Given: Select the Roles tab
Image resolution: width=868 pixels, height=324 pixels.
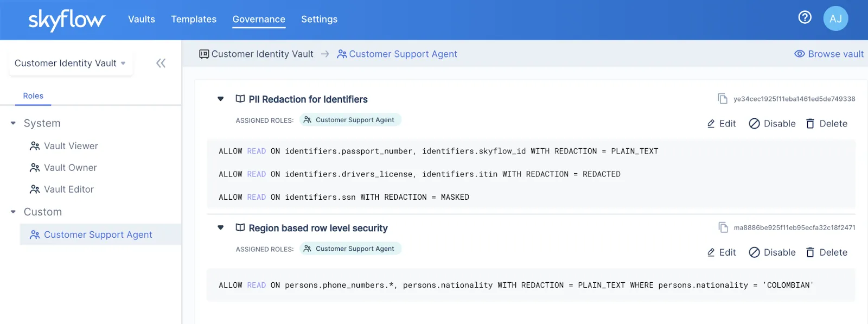Looking at the screenshot, I should tap(33, 96).
